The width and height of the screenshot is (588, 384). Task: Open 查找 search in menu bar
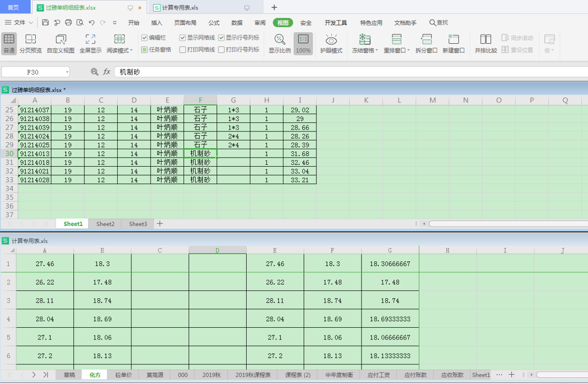[438, 22]
